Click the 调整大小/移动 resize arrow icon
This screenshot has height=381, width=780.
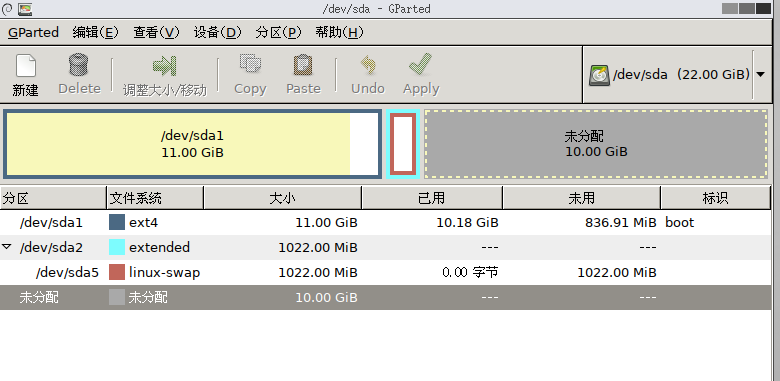pyautogui.click(x=165, y=66)
